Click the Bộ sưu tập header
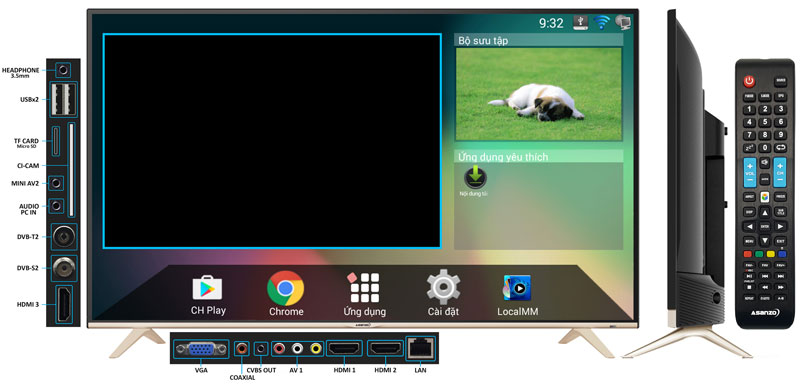The width and height of the screenshot is (800, 385). point(538,40)
